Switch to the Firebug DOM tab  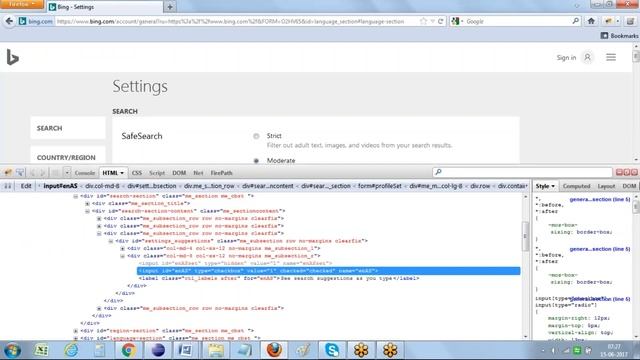179,173
